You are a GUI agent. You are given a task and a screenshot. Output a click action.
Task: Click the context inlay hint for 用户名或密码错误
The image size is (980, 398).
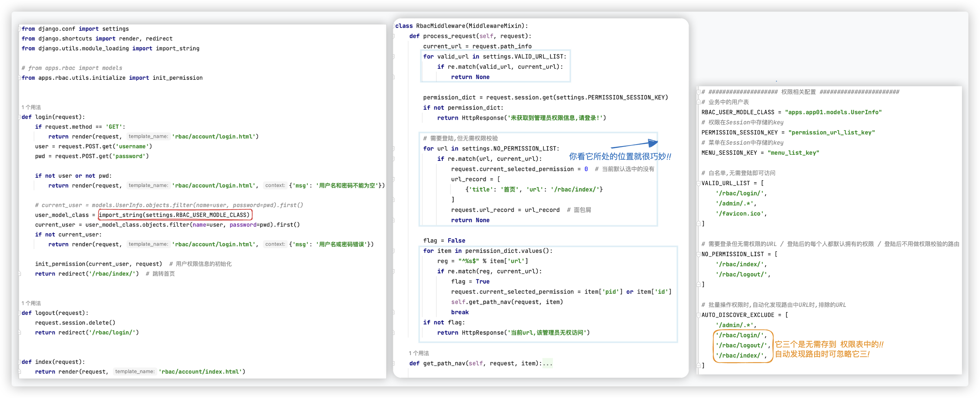coord(275,244)
